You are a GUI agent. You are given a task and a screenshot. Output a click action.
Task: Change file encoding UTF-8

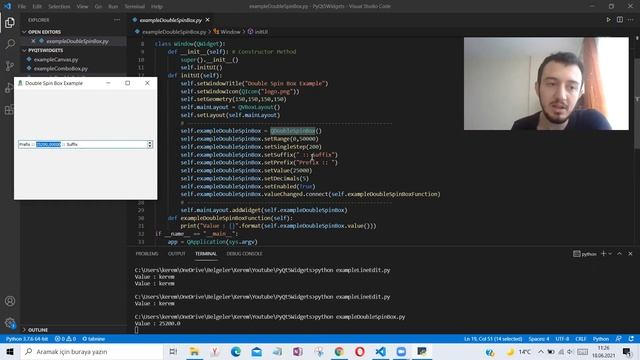[562, 339]
